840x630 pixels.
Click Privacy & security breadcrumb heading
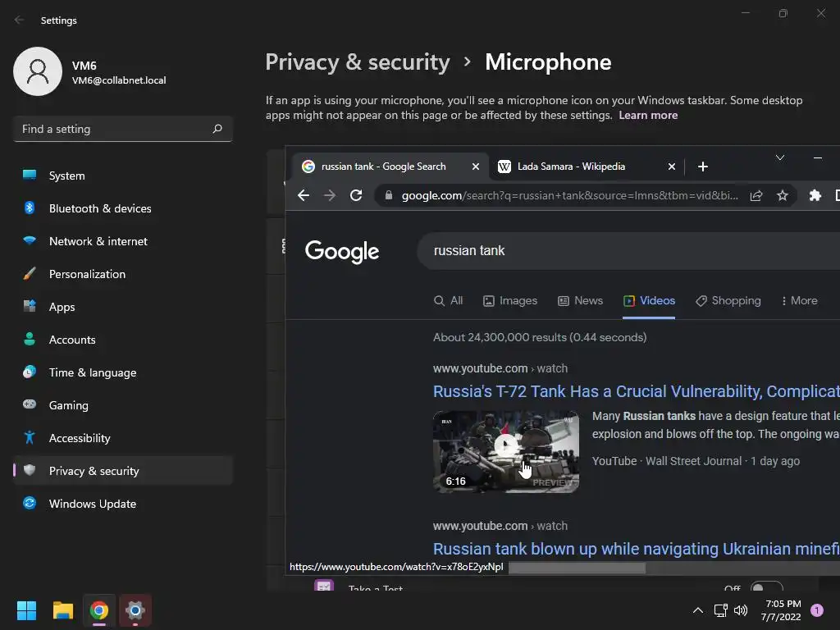(x=358, y=62)
